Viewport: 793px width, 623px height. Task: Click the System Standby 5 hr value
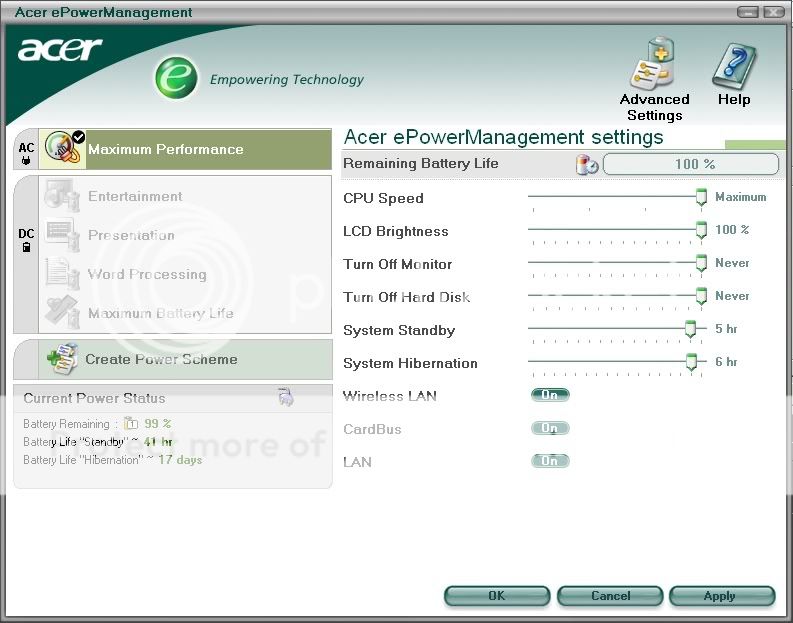pos(726,329)
